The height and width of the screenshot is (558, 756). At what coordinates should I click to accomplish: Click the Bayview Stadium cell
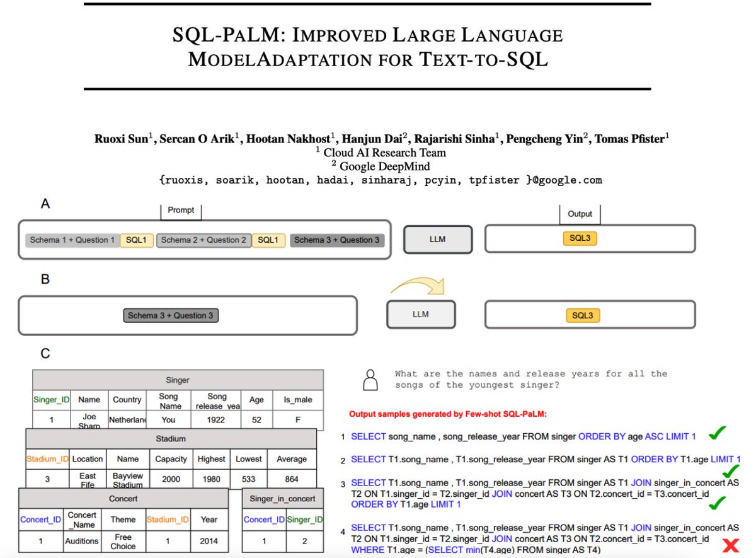(128, 479)
